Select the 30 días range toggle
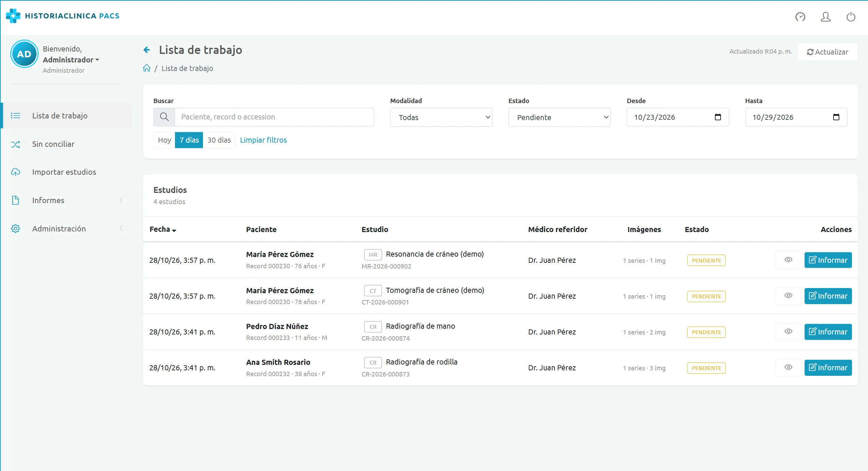This screenshot has height=471, width=868. [219, 140]
